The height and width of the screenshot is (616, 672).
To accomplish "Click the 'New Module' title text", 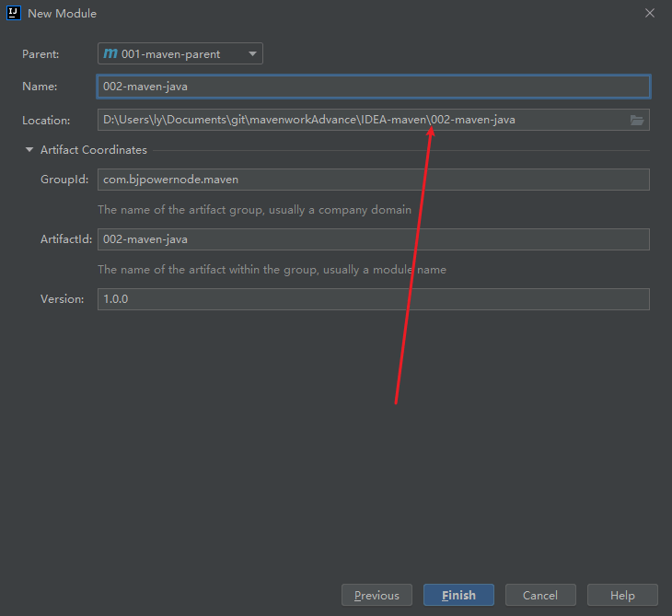I will (x=63, y=13).
